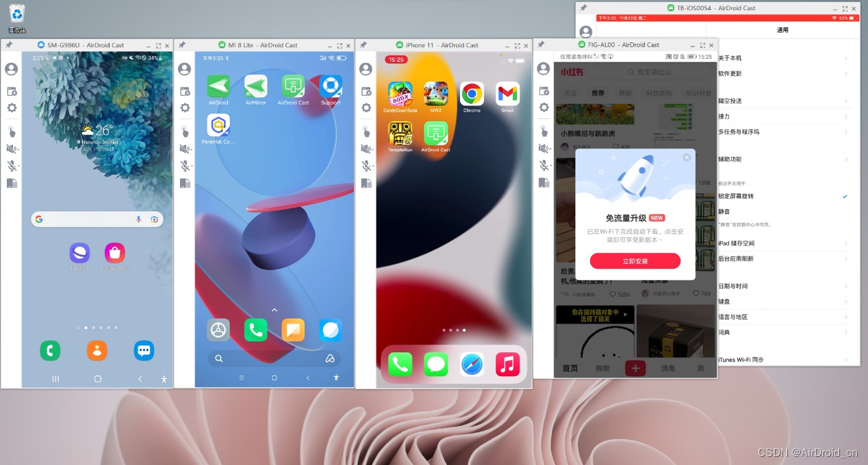Open AirDroid Cast app on MI 8 Lite screen
868x465 pixels.
(293, 86)
